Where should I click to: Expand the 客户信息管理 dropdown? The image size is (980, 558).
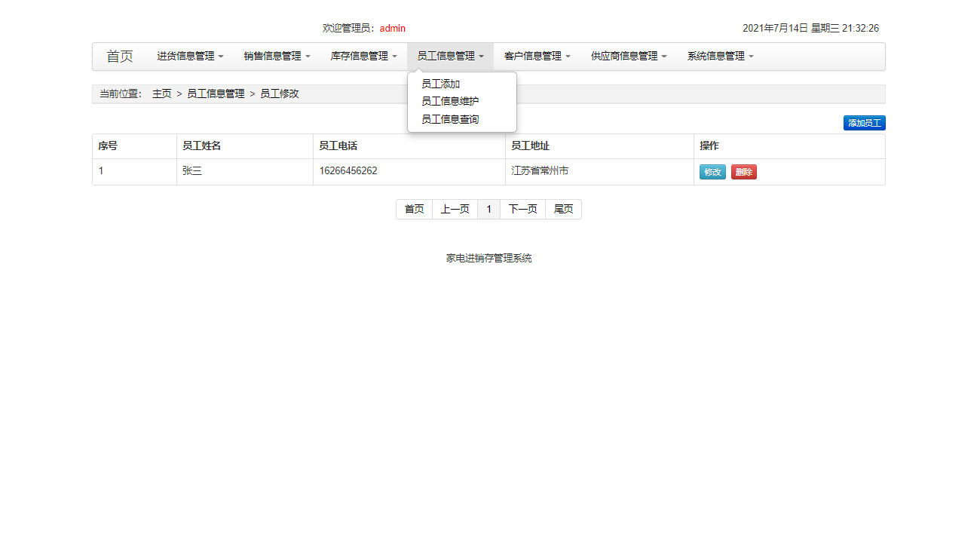[x=537, y=56]
